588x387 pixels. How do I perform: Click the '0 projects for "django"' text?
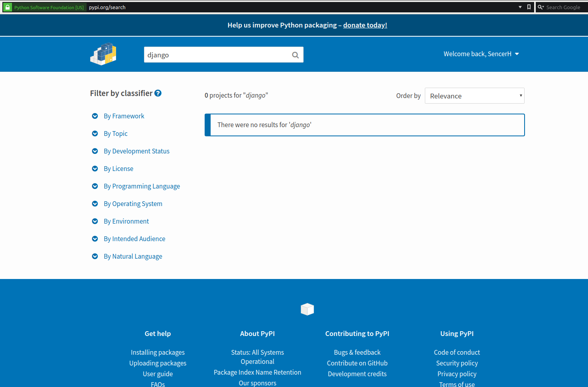point(236,95)
